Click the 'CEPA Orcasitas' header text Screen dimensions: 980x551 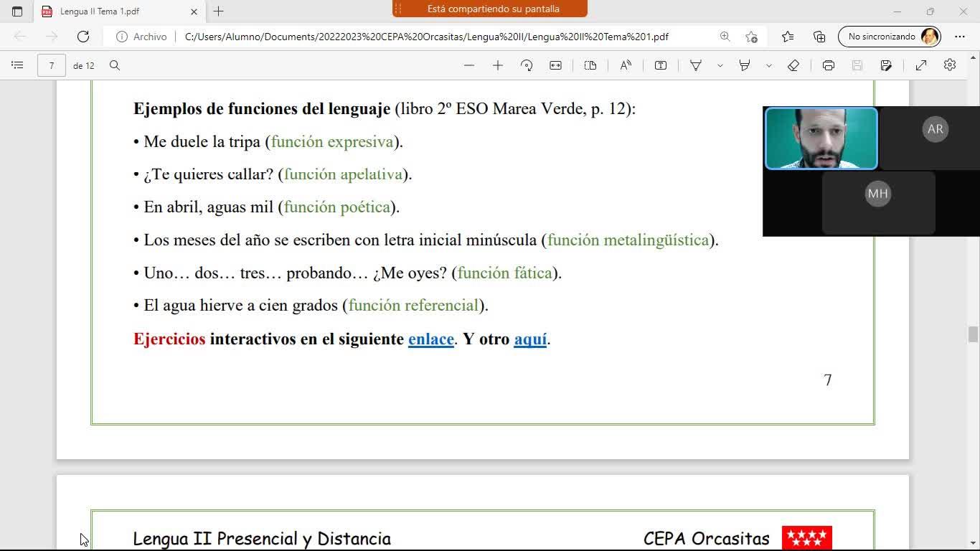(707, 538)
